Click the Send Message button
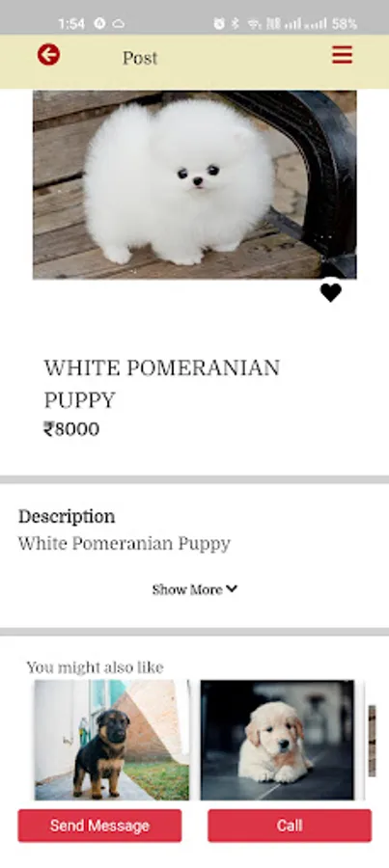Image resolution: width=389 pixels, height=868 pixels. 99,826
